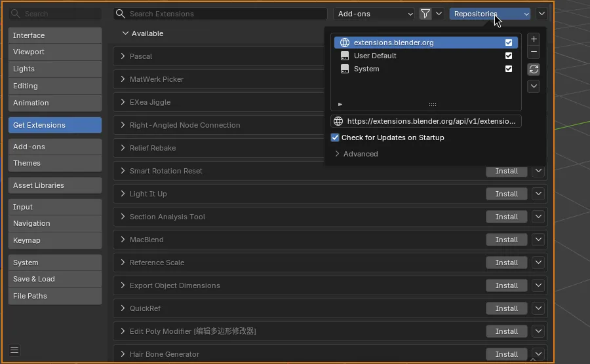Click the globe icon of extensions.blender.org
This screenshot has height=364, width=590.
pyautogui.click(x=345, y=43)
